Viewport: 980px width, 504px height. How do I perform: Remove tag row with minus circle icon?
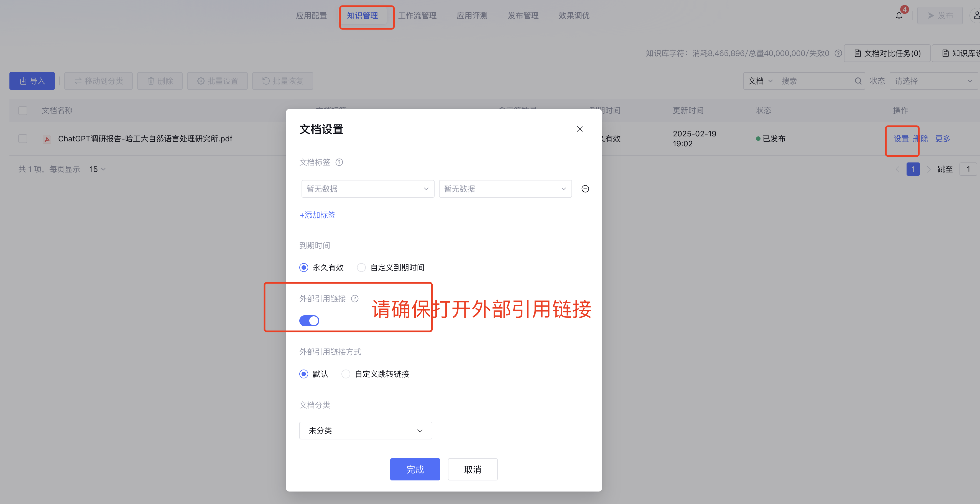(x=585, y=189)
